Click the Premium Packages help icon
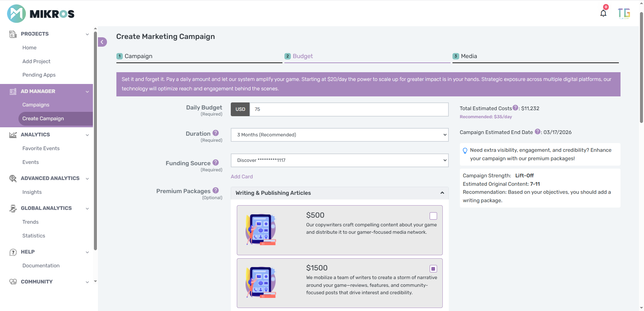 [x=216, y=190]
